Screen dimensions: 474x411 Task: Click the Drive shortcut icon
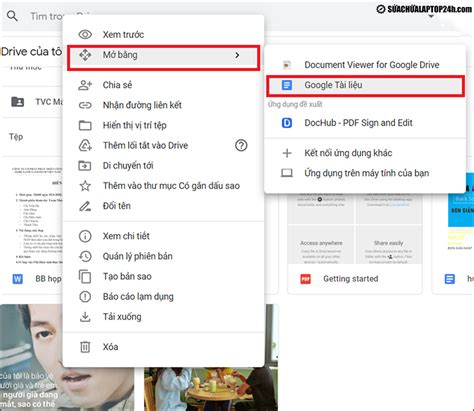click(85, 145)
